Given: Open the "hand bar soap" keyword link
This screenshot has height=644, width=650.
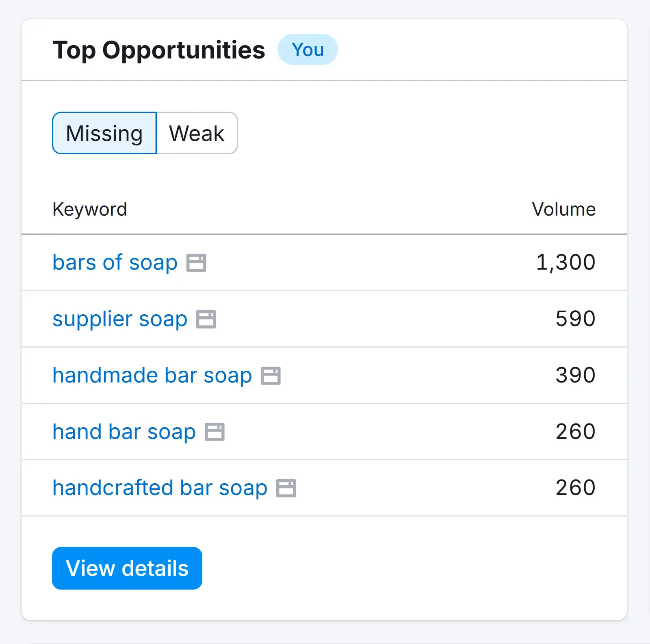Looking at the screenshot, I should [x=123, y=431].
